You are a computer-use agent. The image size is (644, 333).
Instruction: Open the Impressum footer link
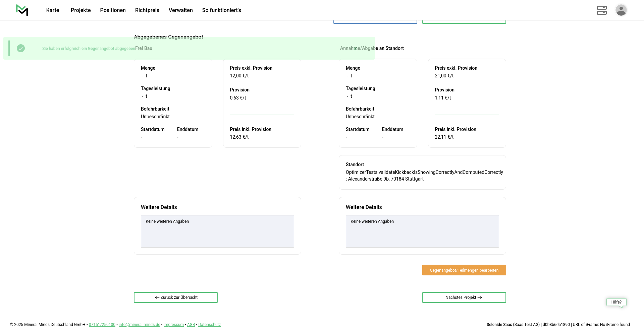click(x=173, y=325)
